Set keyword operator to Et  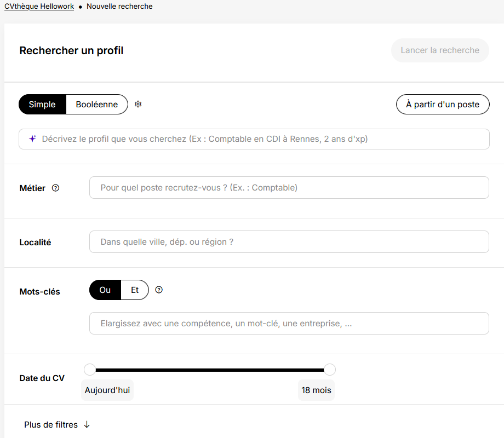click(135, 290)
